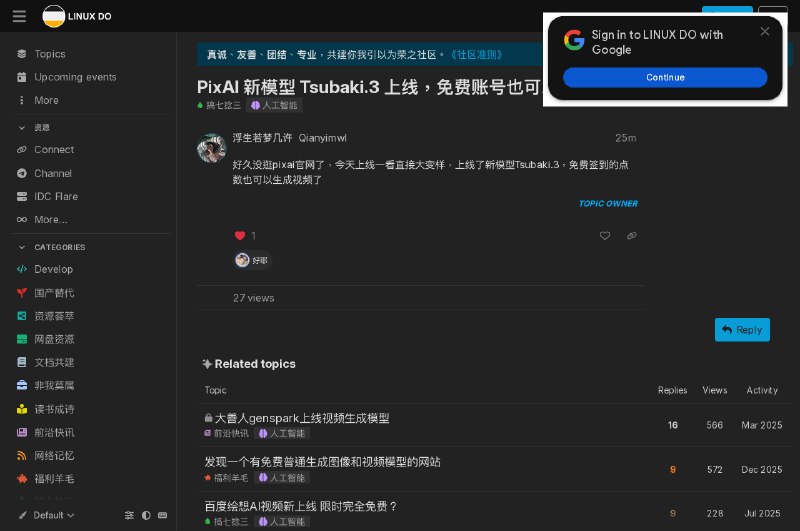
Task: Click the Views column header
Action: coord(715,390)
